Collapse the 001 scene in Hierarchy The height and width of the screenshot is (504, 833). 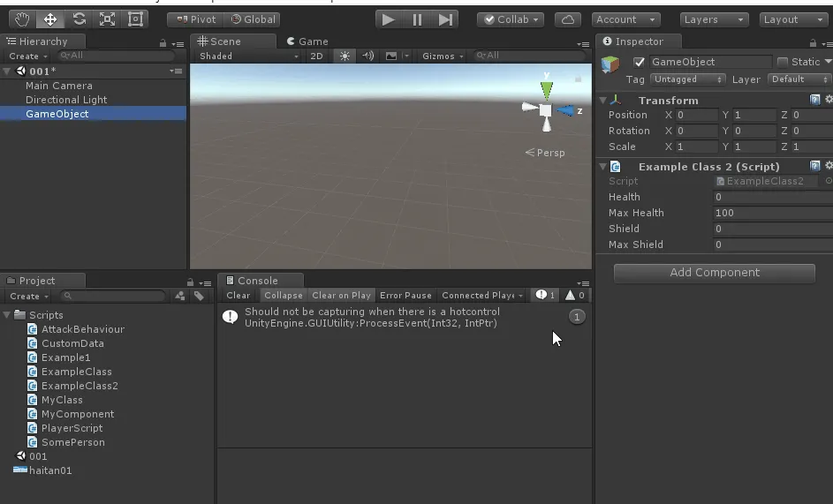pyautogui.click(x=6, y=71)
